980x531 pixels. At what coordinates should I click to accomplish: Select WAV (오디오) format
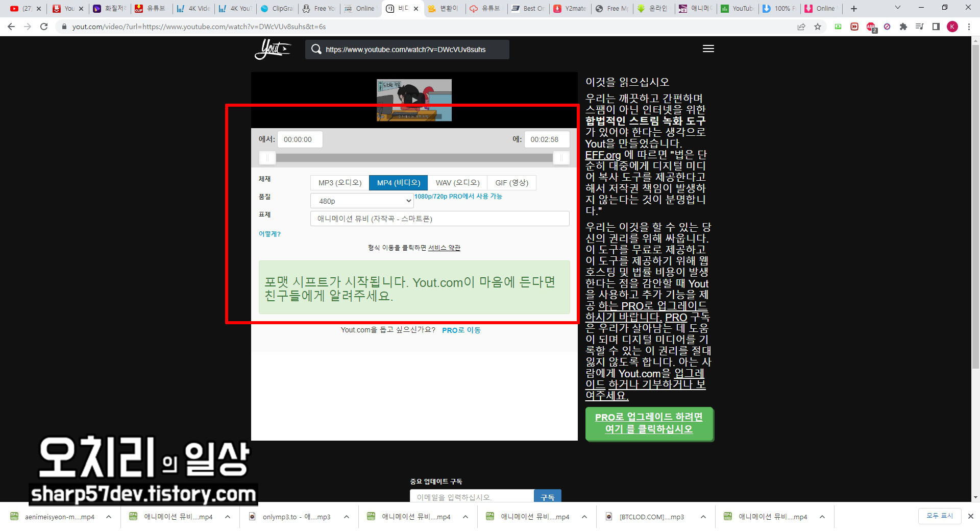(457, 183)
